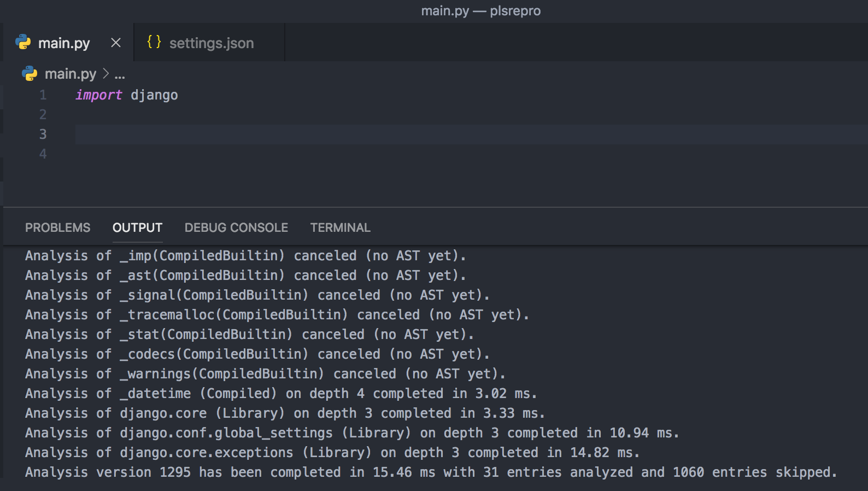Click the '_tracemalloc(CompiledBuiltin)' output line
Viewport: 868px width, 491px height.
[277, 315]
